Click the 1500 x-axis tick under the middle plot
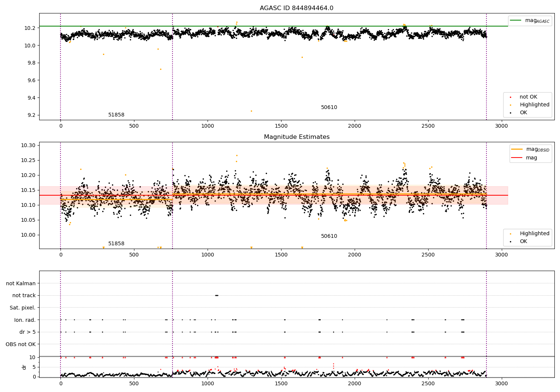This screenshot has width=560, height=392. pos(281,255)
